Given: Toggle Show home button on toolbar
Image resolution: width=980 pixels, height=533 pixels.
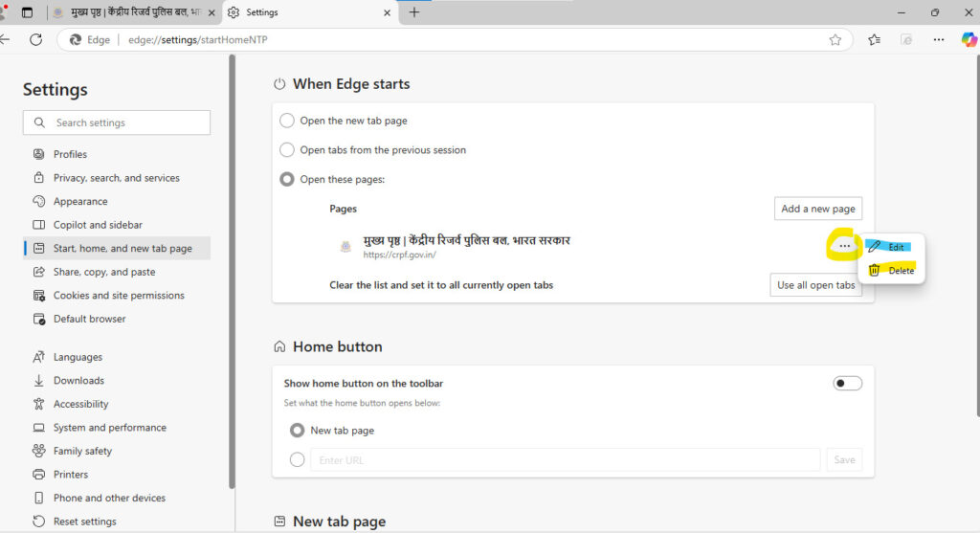Looking at the screenshot, I should [x=848, y=383].
